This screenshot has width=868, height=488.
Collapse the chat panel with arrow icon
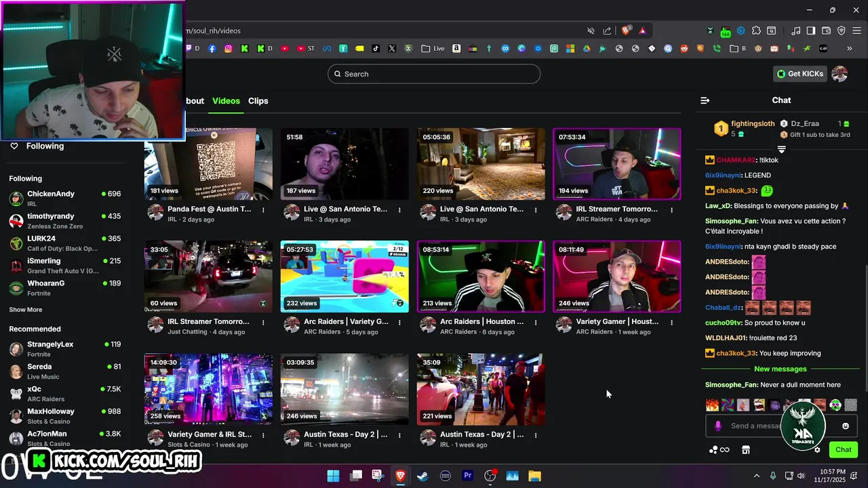click(x=705, y=100)
